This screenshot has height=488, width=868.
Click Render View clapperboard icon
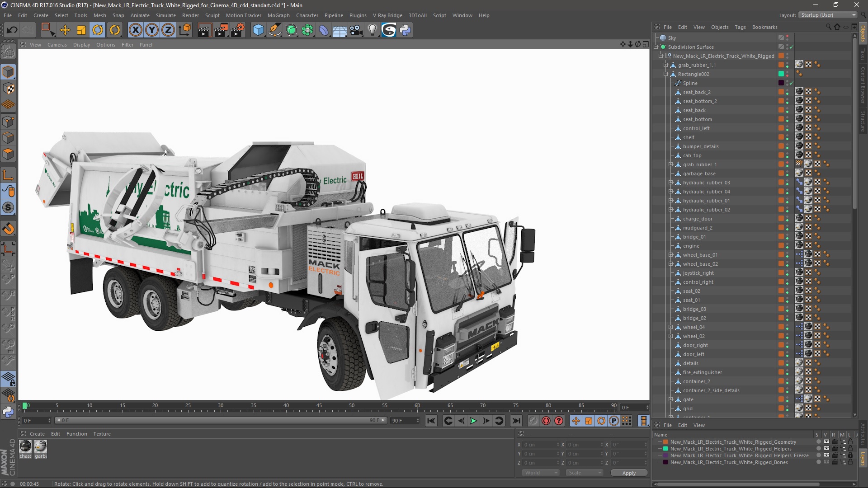click(204, 30)
